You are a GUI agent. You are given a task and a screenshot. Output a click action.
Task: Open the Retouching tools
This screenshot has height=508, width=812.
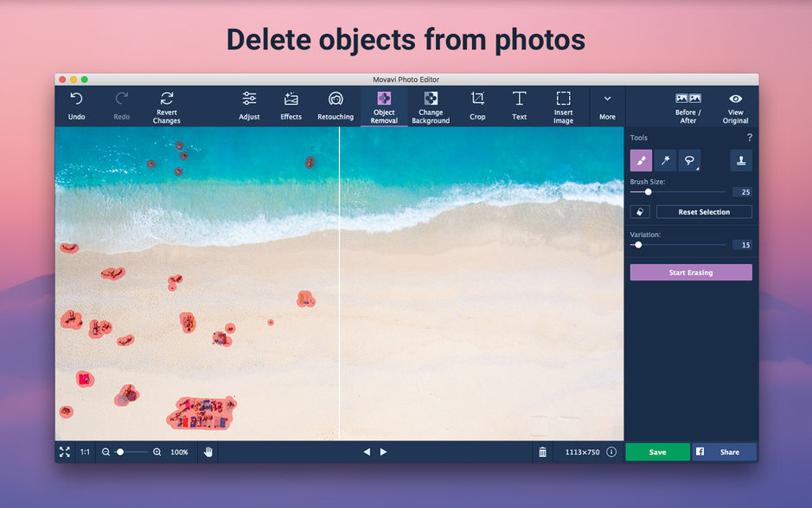click(336, 105)
